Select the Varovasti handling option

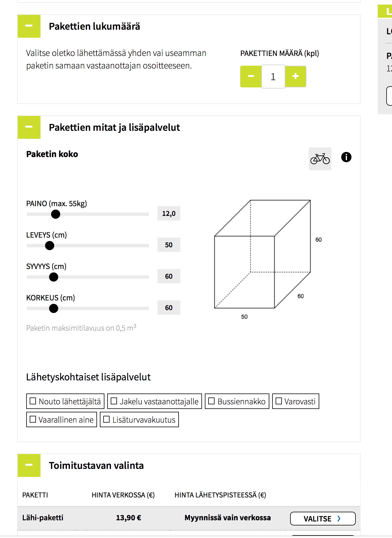pos(279,401)
